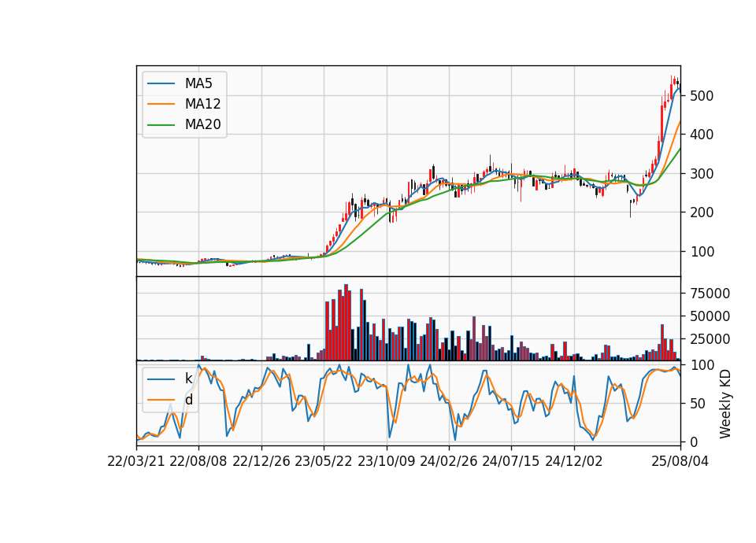Screen dimensions: 756x543
Task: Click the blue MA5 legend line
Action: (x=161, y=83)
